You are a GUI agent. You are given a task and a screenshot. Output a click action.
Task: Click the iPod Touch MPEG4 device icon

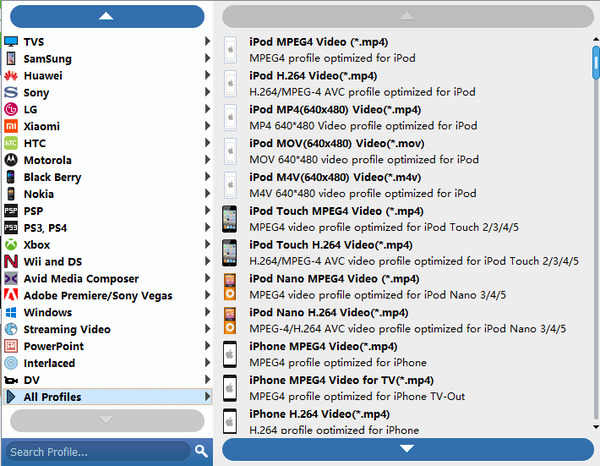coord(230,219)
